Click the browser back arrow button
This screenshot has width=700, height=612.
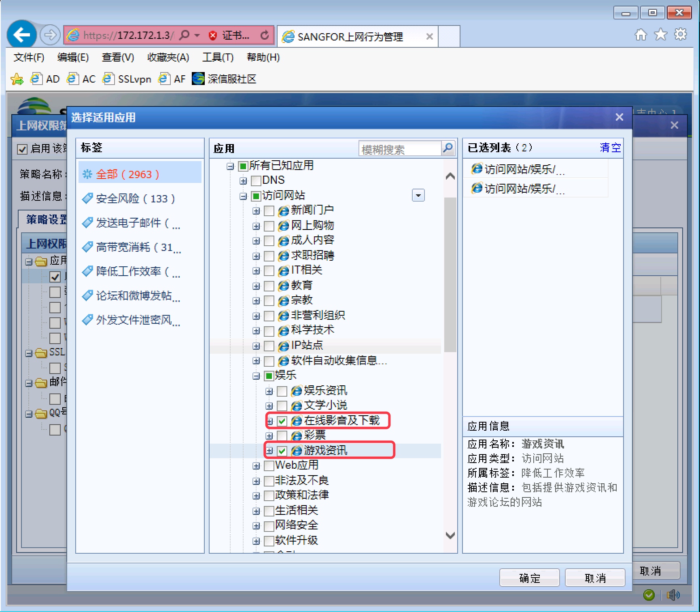point(22,35)
